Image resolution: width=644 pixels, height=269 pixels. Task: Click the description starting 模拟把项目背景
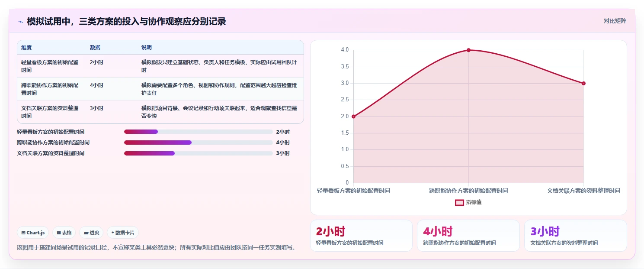pos(219,112)
